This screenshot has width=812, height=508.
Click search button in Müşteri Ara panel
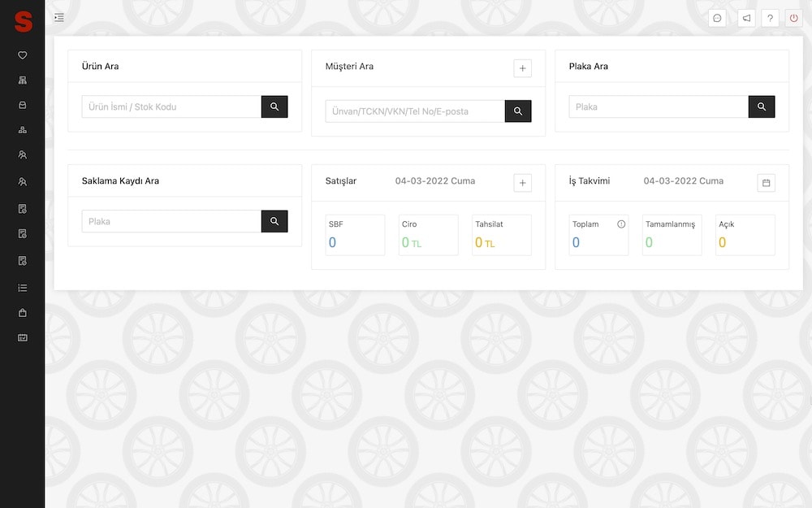click(518, 111)
